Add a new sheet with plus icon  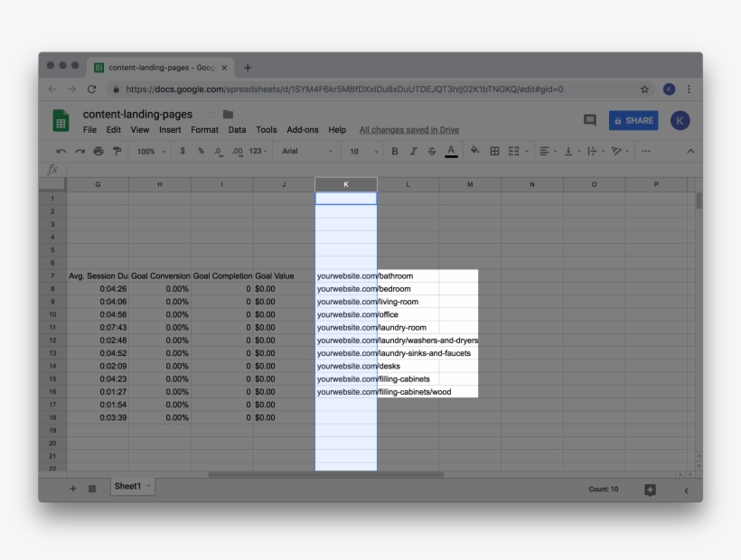[x=73, y=489]
